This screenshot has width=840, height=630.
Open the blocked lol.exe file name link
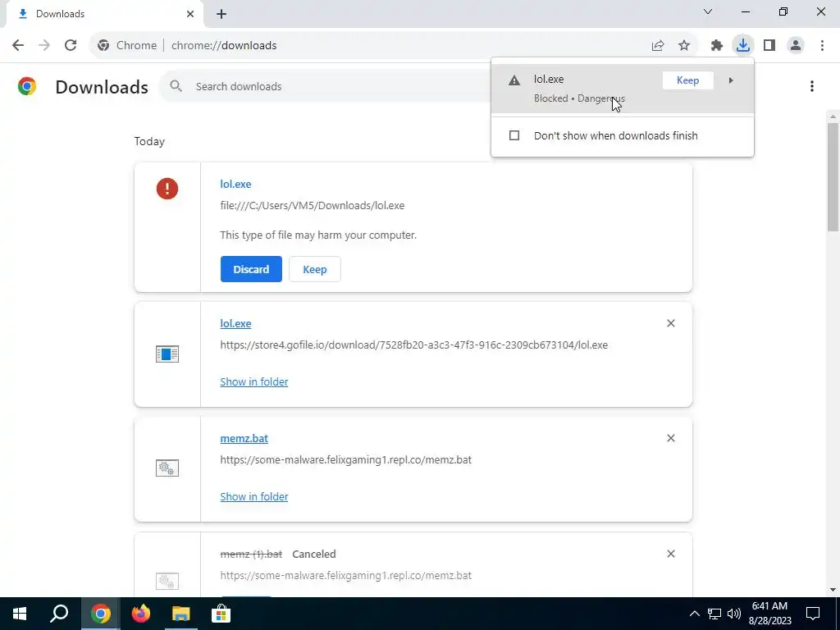click(235, 184)
